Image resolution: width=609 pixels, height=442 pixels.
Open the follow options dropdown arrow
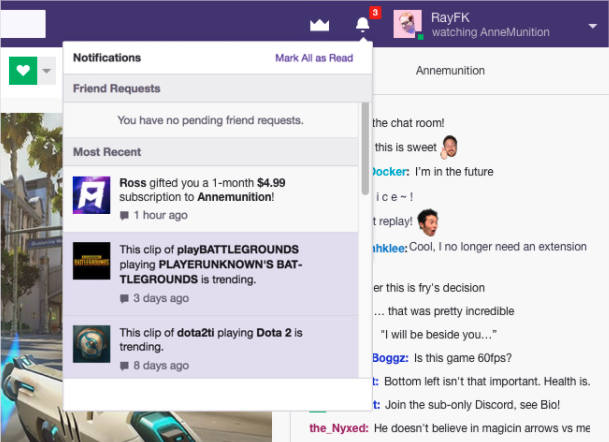pyautogui.click(x=47, y=71)
